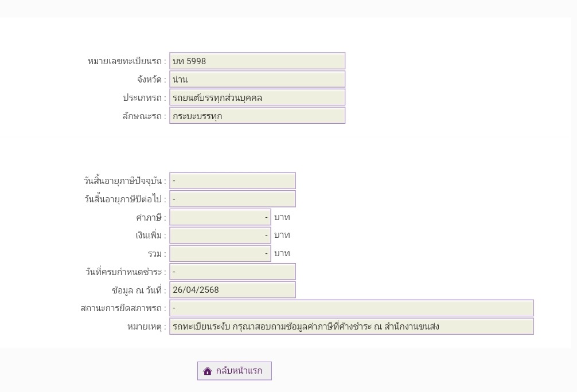Click the label ลักษณะรถ

click(145, 116)
